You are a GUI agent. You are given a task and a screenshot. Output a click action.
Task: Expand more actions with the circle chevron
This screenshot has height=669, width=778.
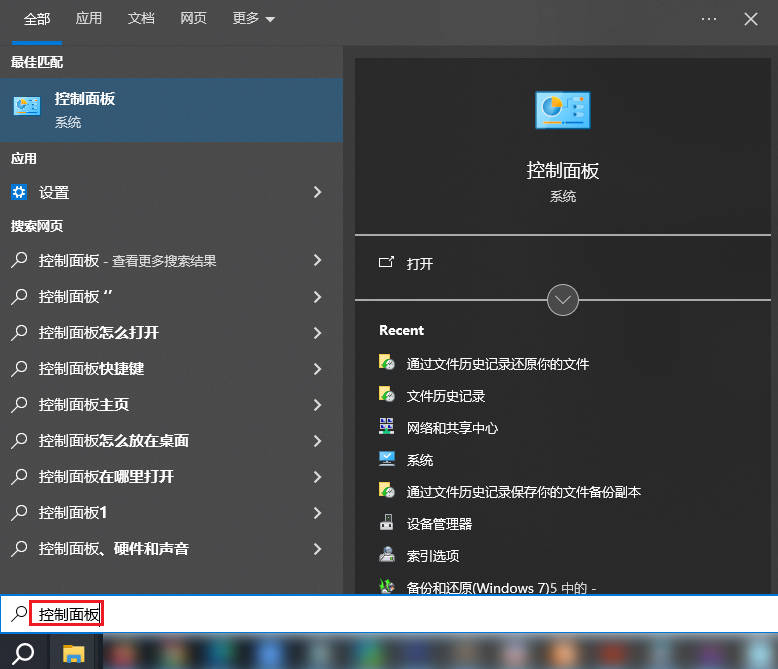(563, 300)
